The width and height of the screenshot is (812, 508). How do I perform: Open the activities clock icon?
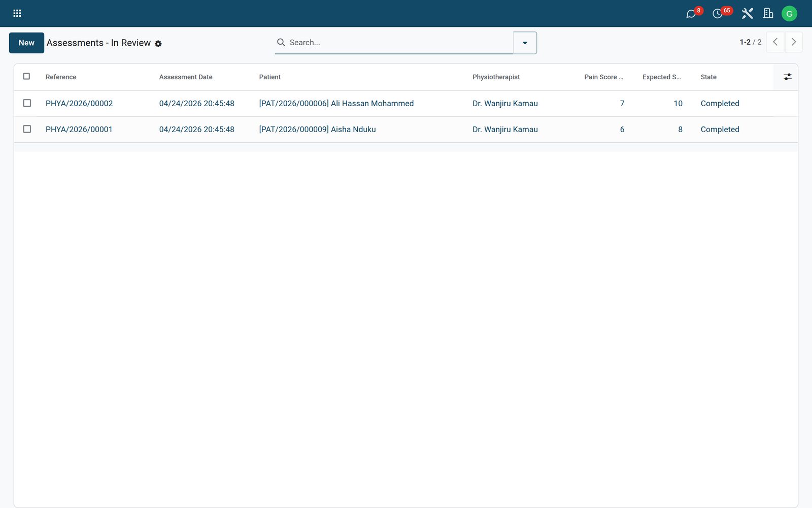click(x=717, y=14)
